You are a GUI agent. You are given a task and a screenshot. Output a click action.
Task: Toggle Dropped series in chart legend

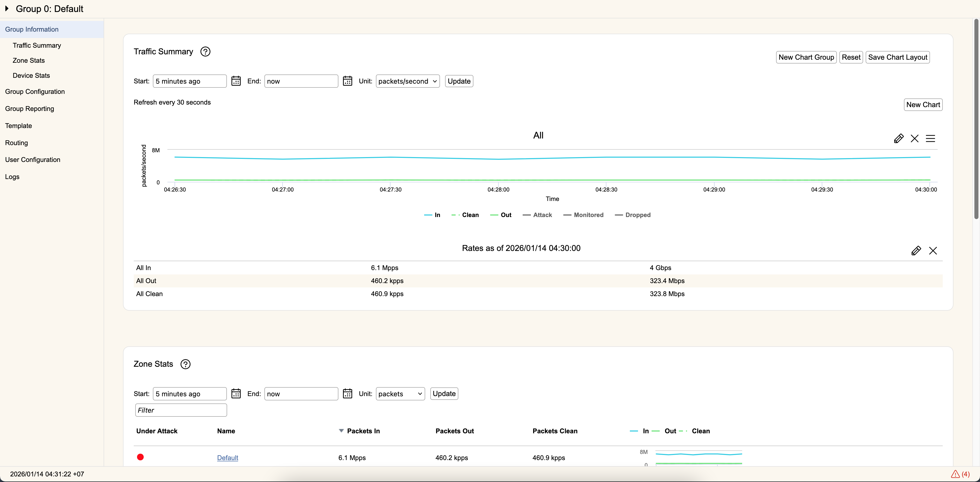(633, 215)
